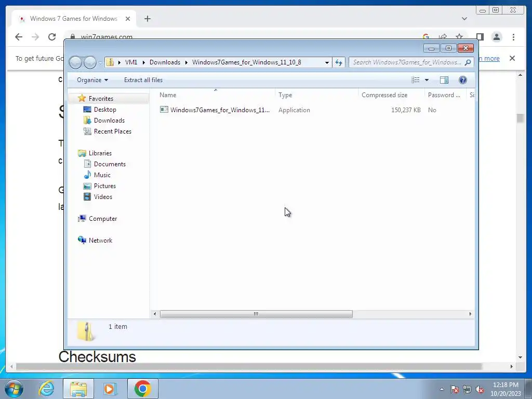Click Extract all files
The width and height of the screenshot is (532, 399).
pyautogui.click(x=143, y=80)
